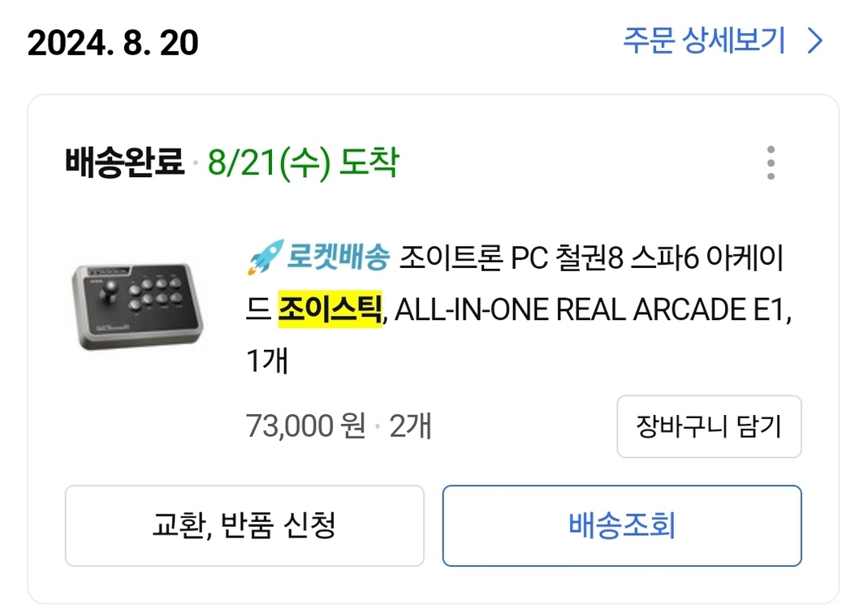868x609 pixels.
Task: Select the 2개 quantity text
Action: coord(410,425)
